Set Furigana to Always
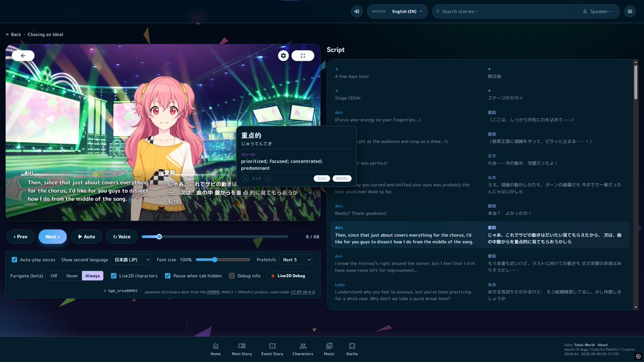Screen dimensions: 644x362 [x=92, y=276]
